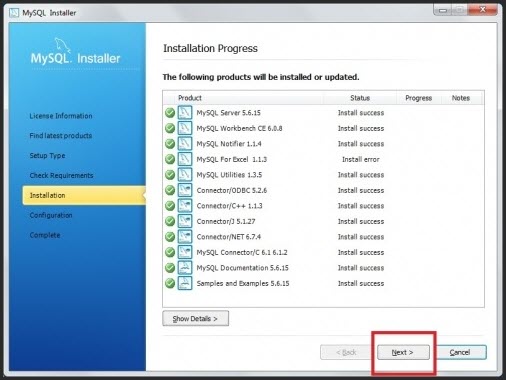This screenshot has width=506, height=380.
Task: Select the 'MySQL Workbench CE 6.0.8' product name
Action: (x=239, y=128)
